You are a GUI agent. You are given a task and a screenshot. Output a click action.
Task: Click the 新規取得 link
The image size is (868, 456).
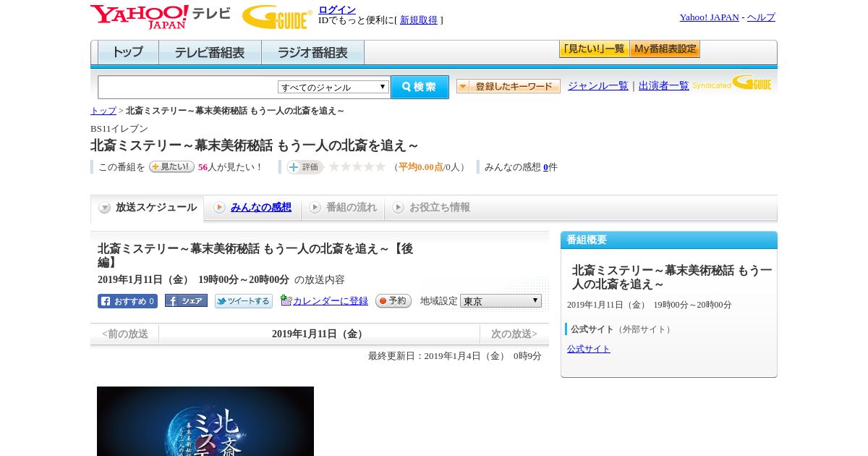pyautogui.click(x=419, y=20)
